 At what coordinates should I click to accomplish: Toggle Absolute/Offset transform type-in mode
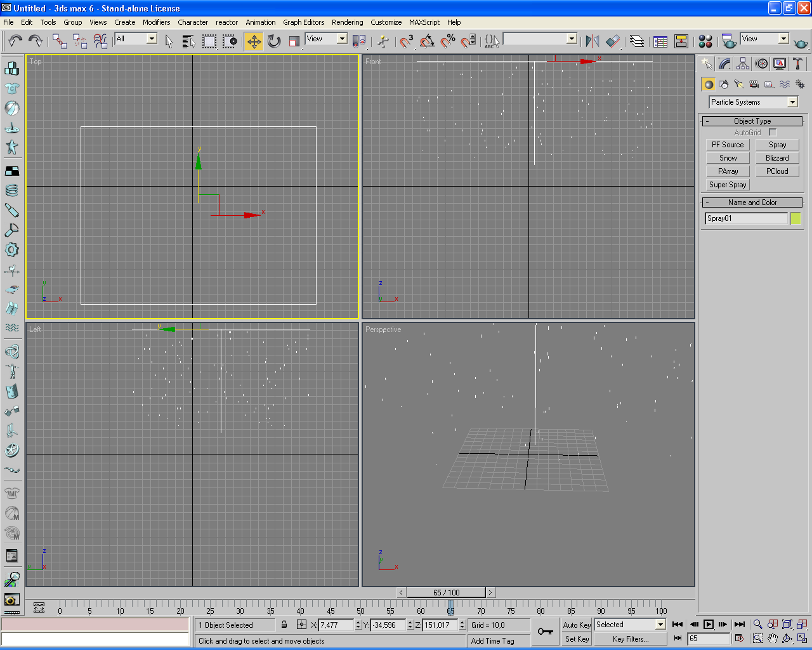pyautogui.click(x=301, y=625)
